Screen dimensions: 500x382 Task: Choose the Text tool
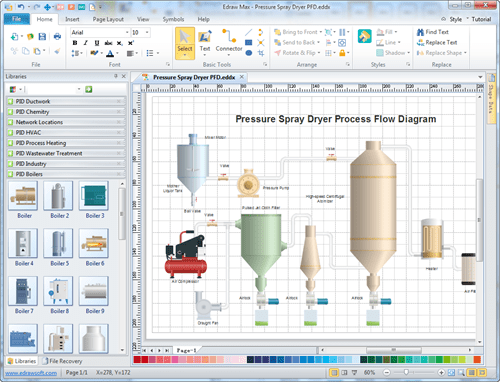point(205,42)
